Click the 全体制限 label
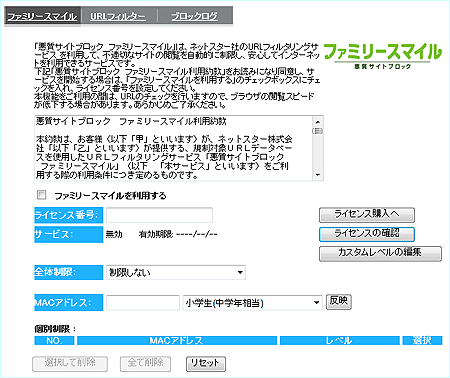The width and height of the screenshot is (450, 378). click(69, 272)
